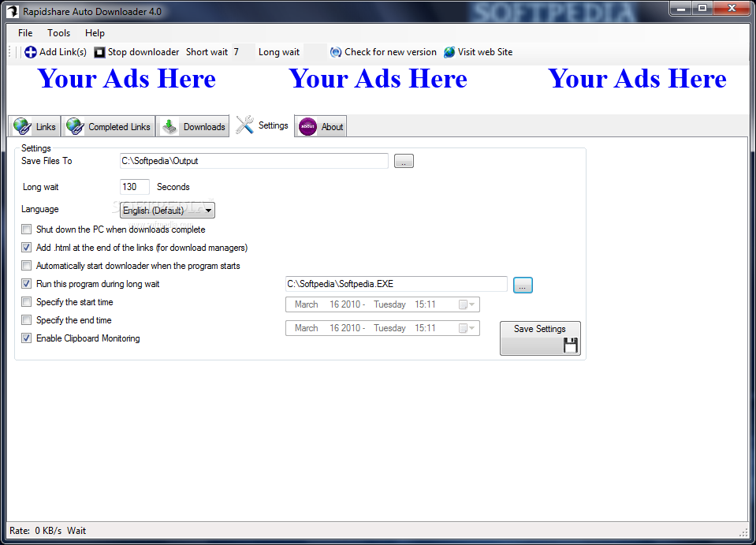756x545 pixels.
Task: Click the left Your Ads Here banner
Action: click(127, 79)
